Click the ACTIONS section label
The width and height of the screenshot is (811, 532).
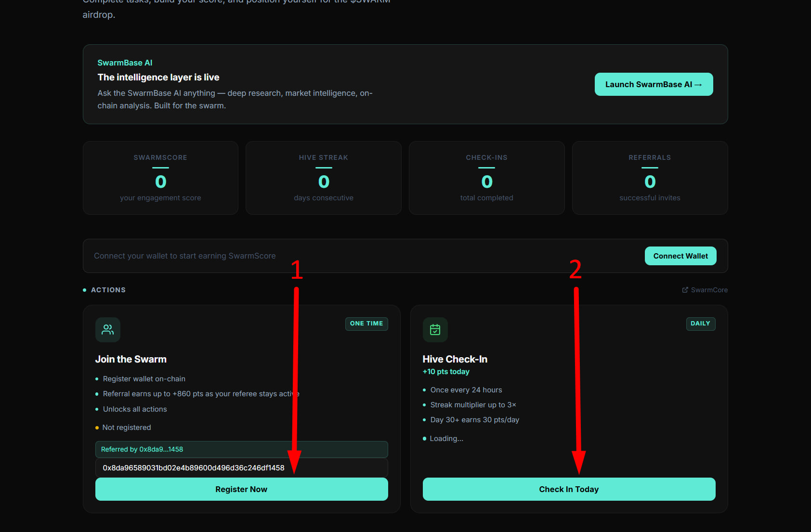click(x=108, y=290)
